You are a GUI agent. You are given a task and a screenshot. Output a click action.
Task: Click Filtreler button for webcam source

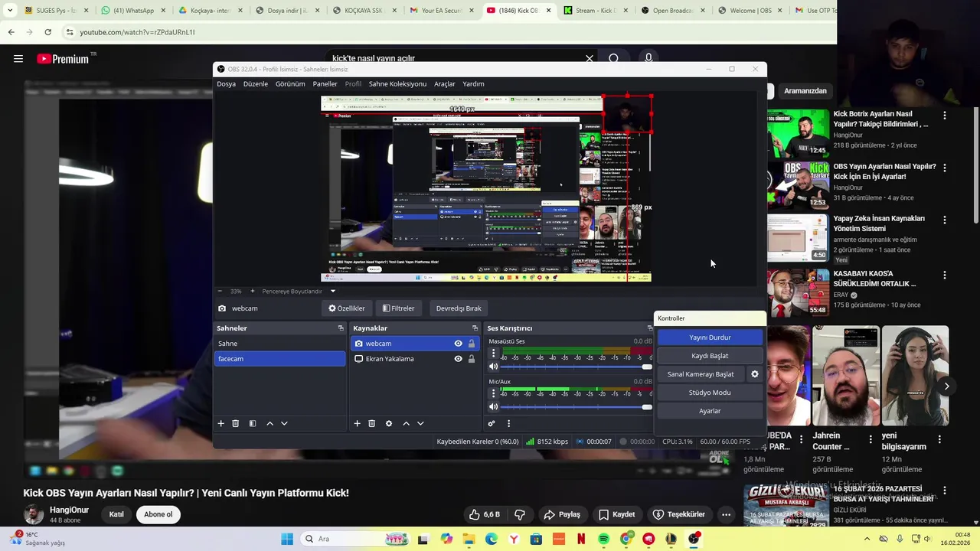tap(398, 308)
